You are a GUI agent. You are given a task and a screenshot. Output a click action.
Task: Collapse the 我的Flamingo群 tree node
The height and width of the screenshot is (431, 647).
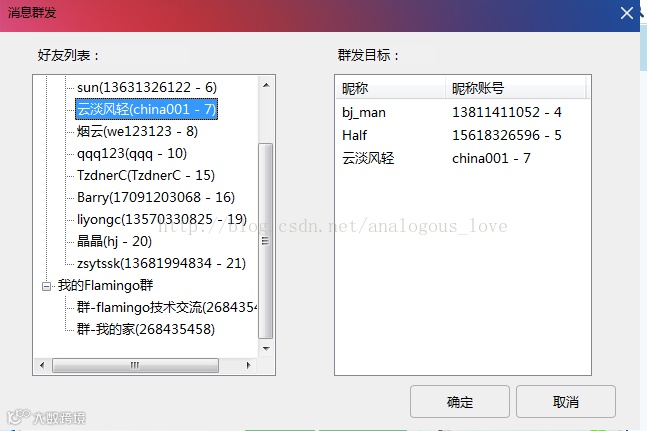(x=47, y=286)
